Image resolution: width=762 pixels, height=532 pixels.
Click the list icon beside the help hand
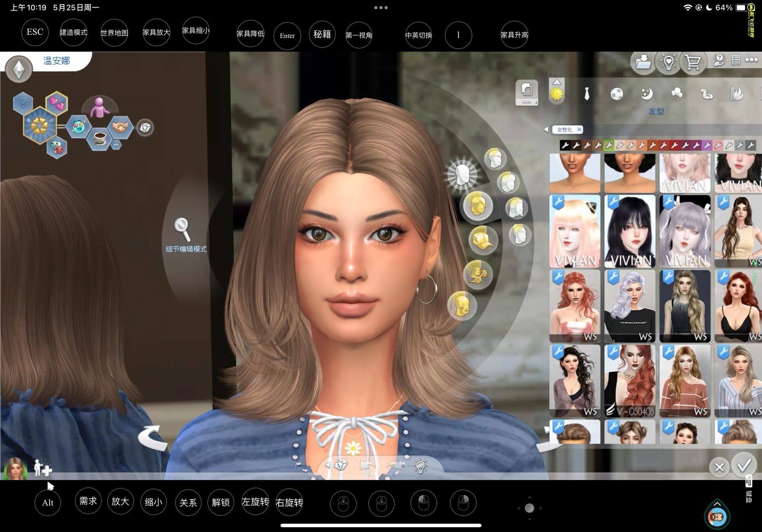[x=736, y=60]
